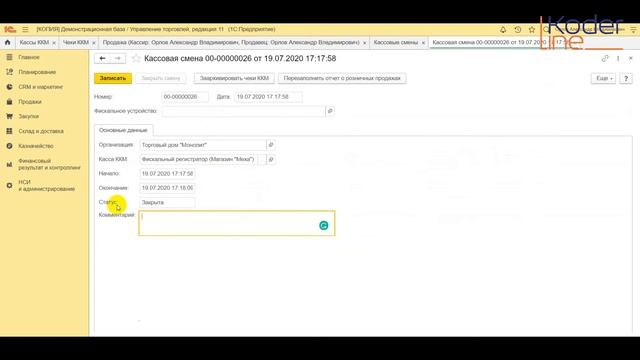Viewport: 640px width, 360px height.
Task: Open help with the ? button
Action: click(626, 78)
